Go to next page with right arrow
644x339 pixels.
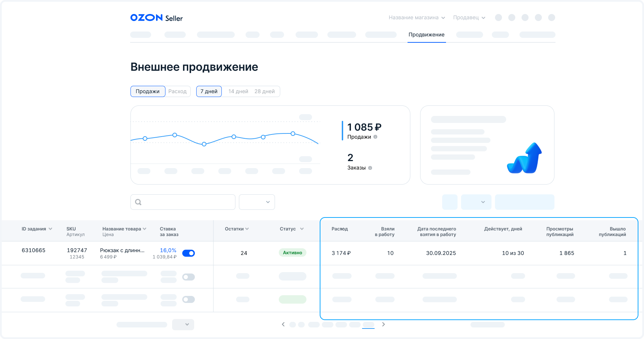pos(383,324)
